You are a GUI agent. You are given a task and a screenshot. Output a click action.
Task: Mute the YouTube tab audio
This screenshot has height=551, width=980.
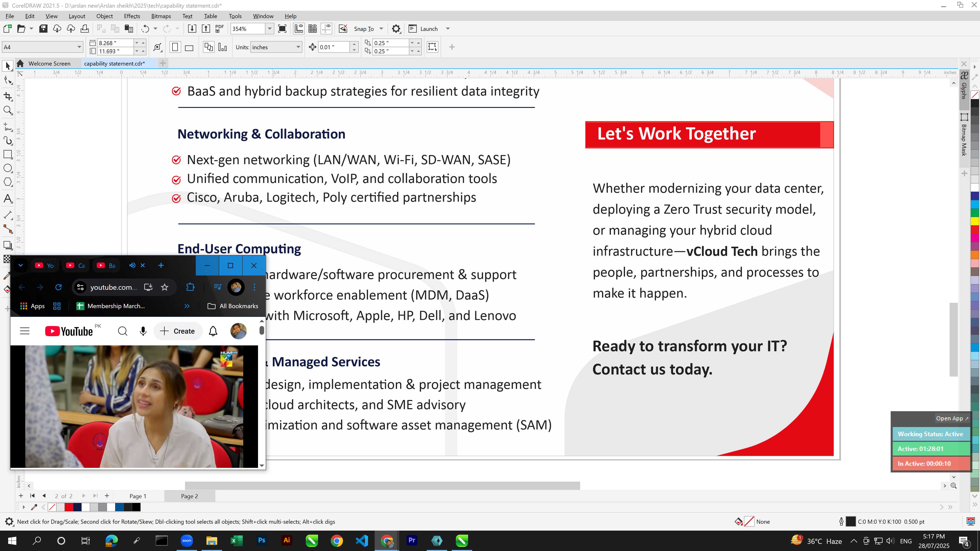pos(132,265)
